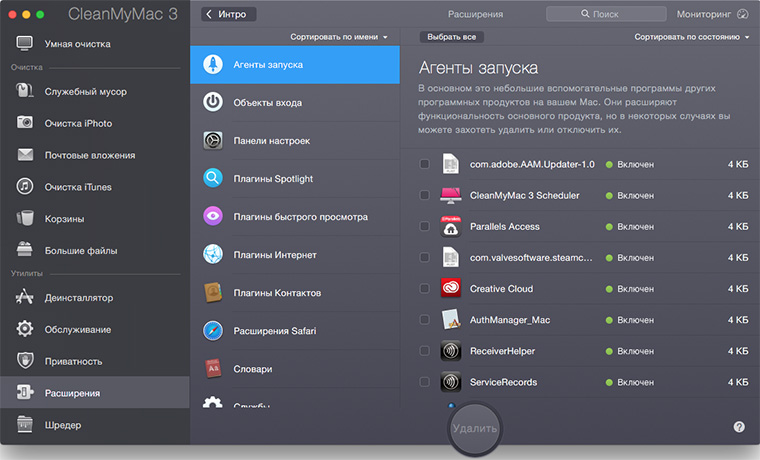Click the Parallels Access app icon

coord(451,226)
